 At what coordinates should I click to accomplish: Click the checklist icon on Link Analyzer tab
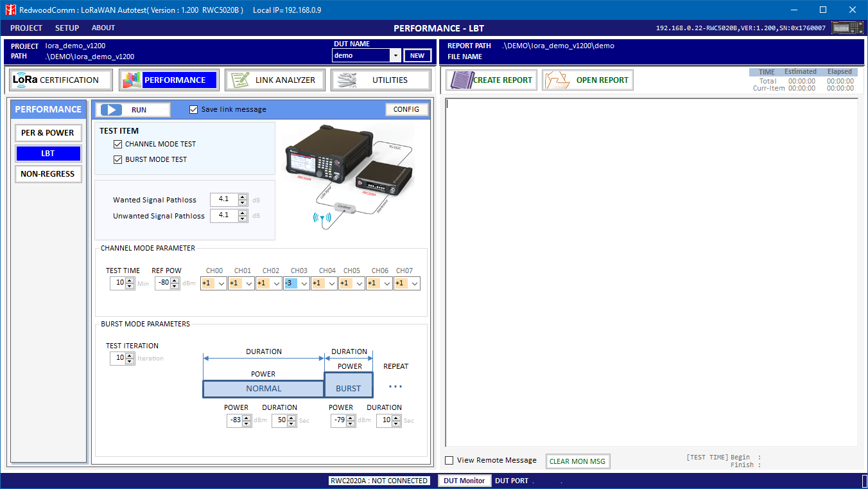239,80
